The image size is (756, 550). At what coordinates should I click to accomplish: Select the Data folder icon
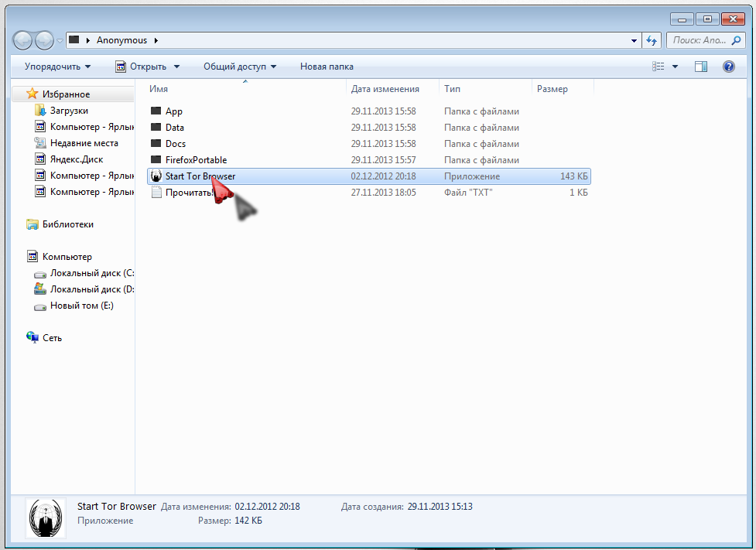(x=156, y=128)
